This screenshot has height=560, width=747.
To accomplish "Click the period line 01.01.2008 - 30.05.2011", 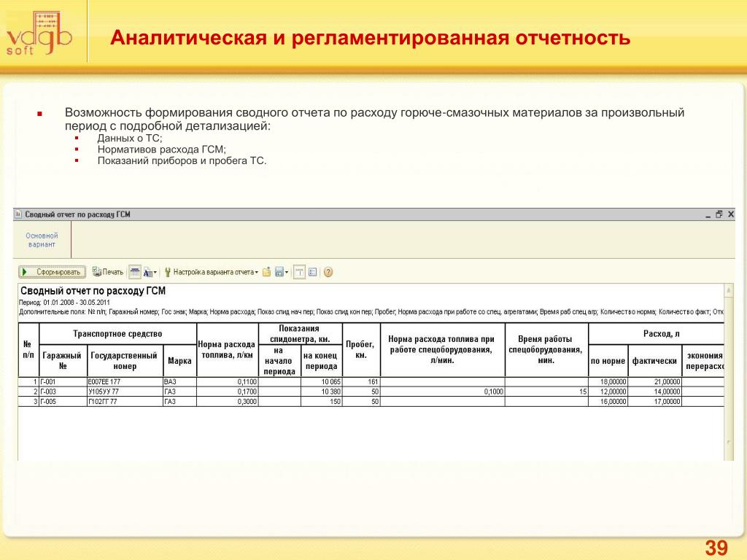I will click(x=64, y=303).
